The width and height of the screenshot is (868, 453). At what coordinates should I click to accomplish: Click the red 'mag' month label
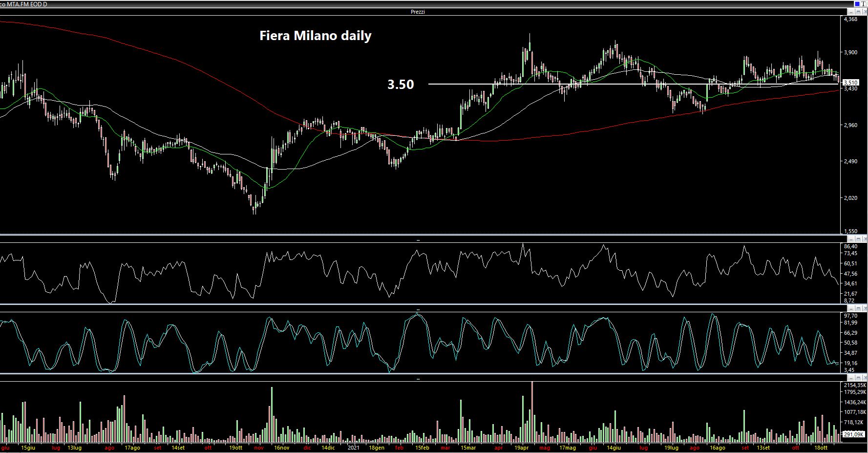tap(545, 448)
